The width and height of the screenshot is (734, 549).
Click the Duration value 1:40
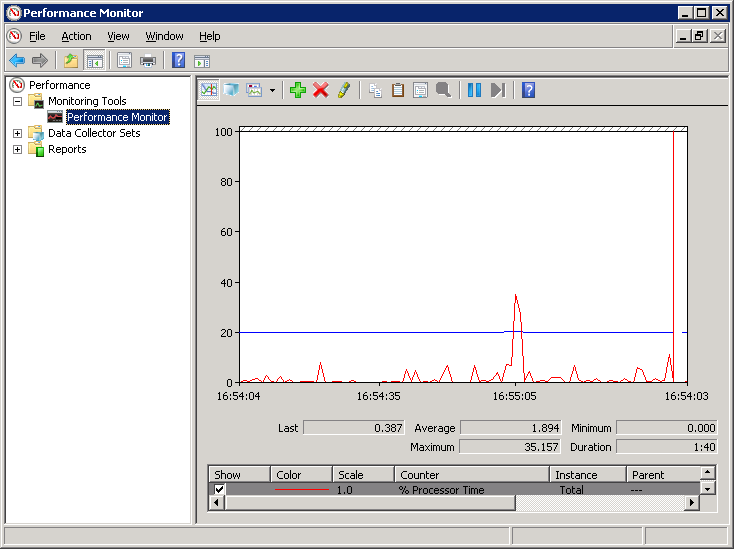(667, 447)
